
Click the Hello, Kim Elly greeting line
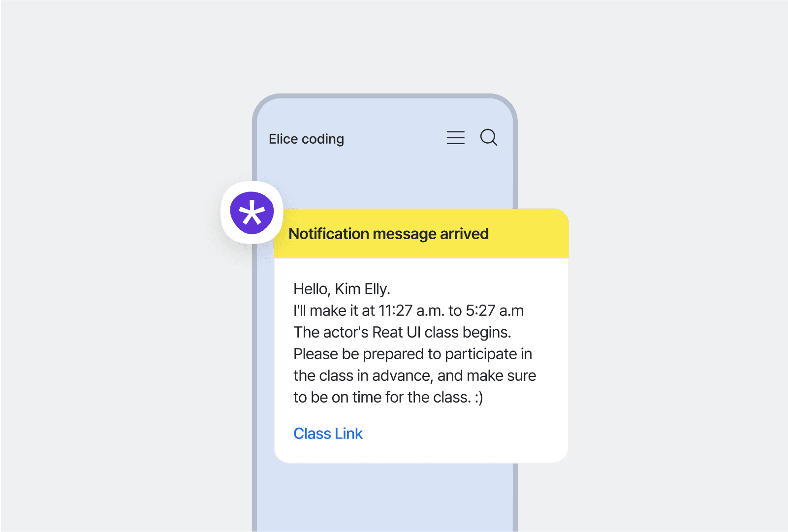tap(342, 289)
